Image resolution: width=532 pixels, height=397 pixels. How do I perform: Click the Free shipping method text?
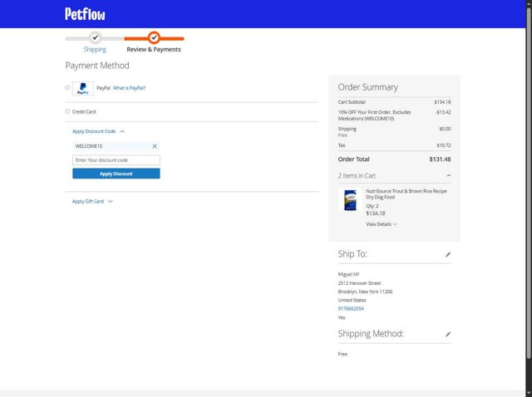click(342, 354)
